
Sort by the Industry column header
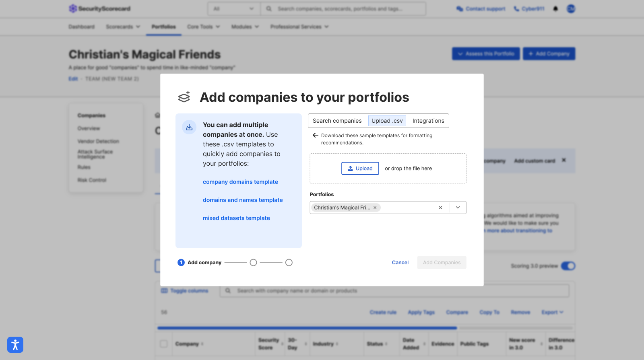(x=325, y=344)
